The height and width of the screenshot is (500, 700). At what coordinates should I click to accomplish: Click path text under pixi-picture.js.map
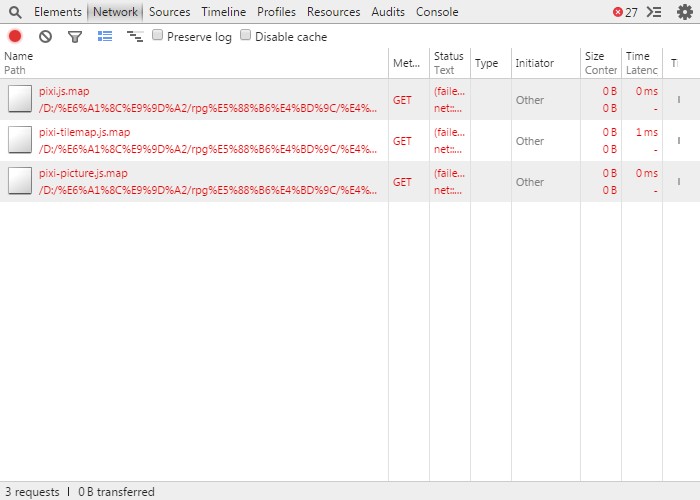pyautogui.click(x=208, y=190)
